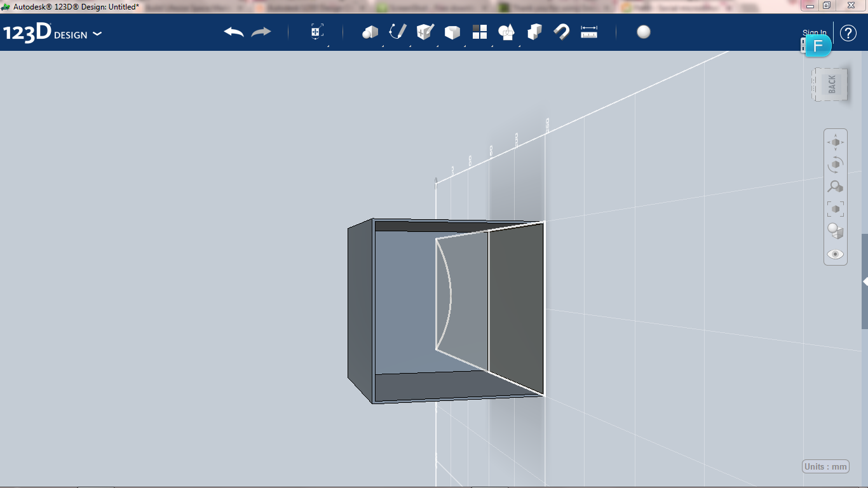Open the Help menu
This screenshot has width=868, height=488.
tap(848, 33)
